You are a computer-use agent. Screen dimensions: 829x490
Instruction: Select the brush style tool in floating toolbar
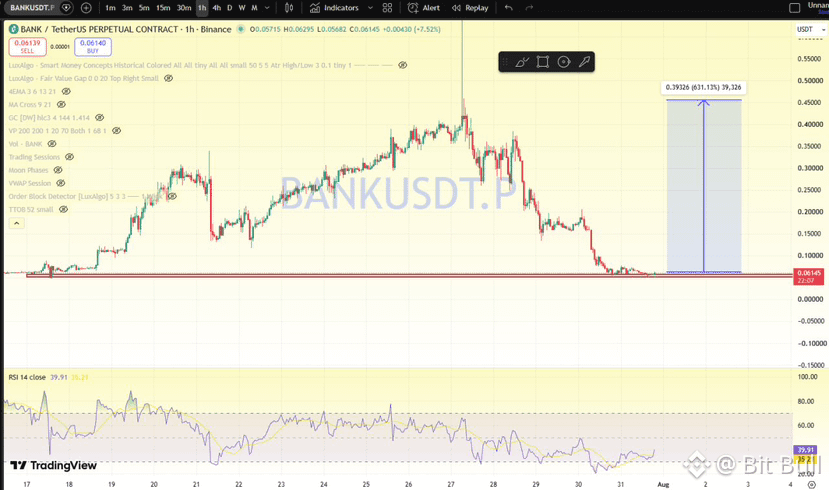tap(522, 62)
